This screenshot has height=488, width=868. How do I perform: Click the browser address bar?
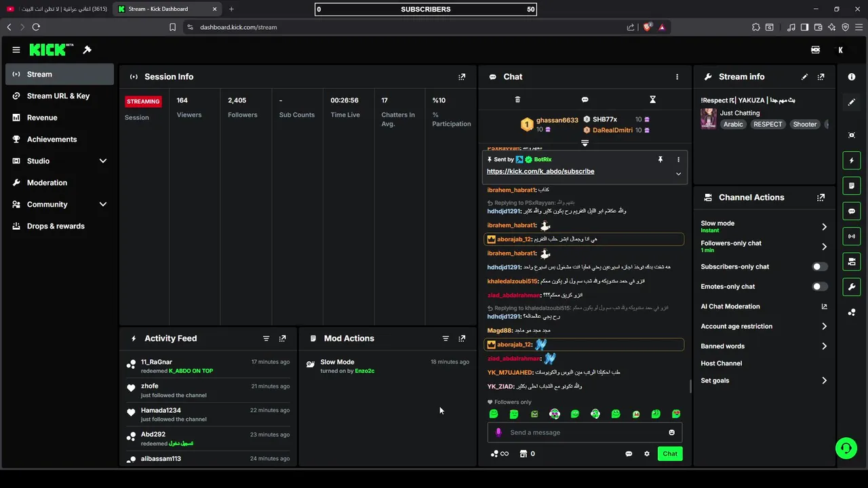(x=407, y=27)
